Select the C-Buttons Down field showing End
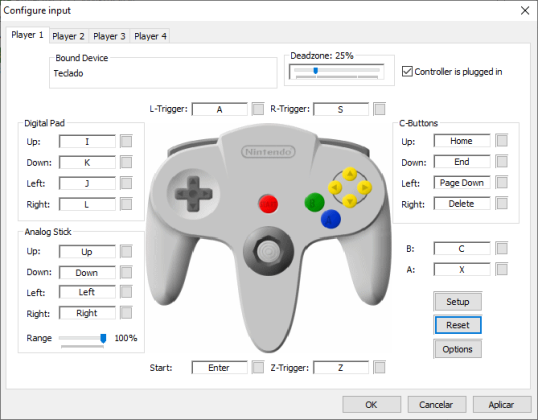Image resolution: width=538 pixels, height=420 pixels. [x=462, y=162]
